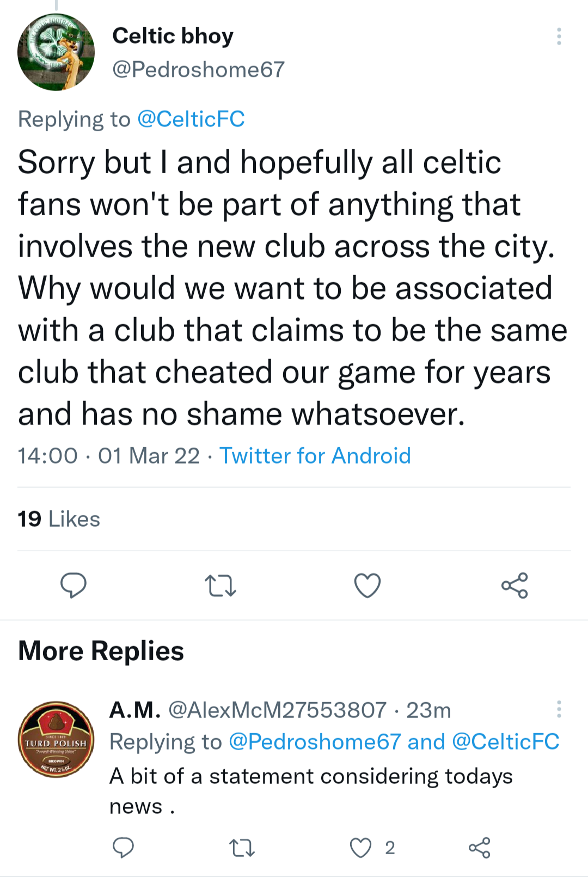Viewport: 588px width, 877px height.
Task: Open @CelticFC link in Replying to
Action: click(191, 119)
